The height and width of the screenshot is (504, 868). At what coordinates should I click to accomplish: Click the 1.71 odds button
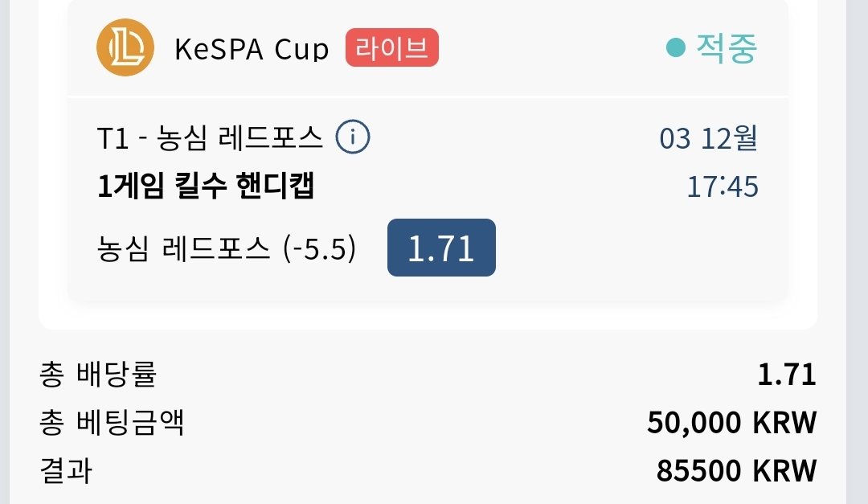pyautogui.click(x=441, y=248)
